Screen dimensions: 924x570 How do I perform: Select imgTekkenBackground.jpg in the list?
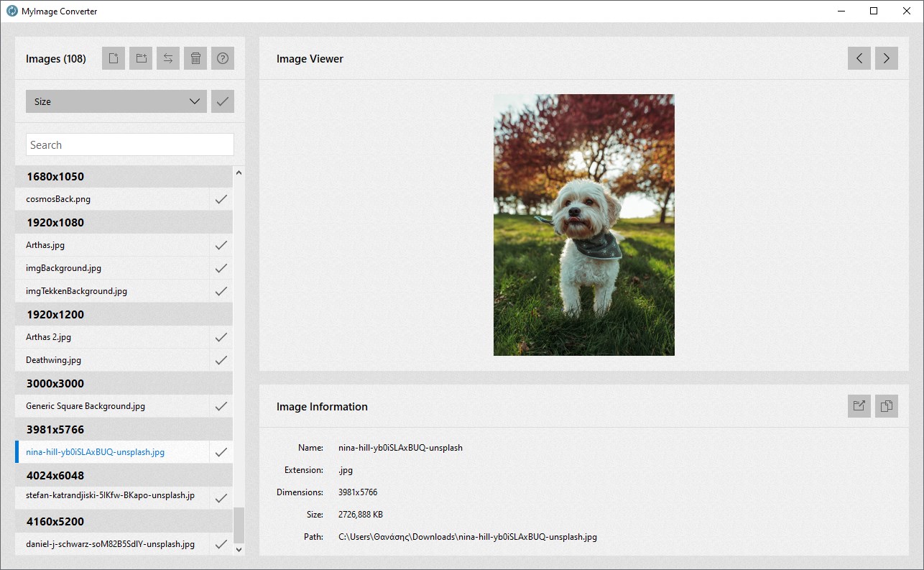click(113, 291)
